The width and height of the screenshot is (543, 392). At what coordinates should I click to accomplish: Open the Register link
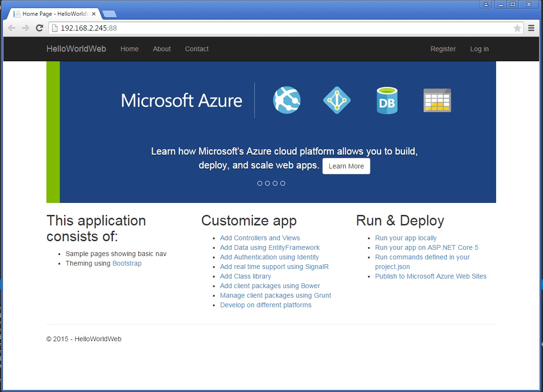[443, 49]
